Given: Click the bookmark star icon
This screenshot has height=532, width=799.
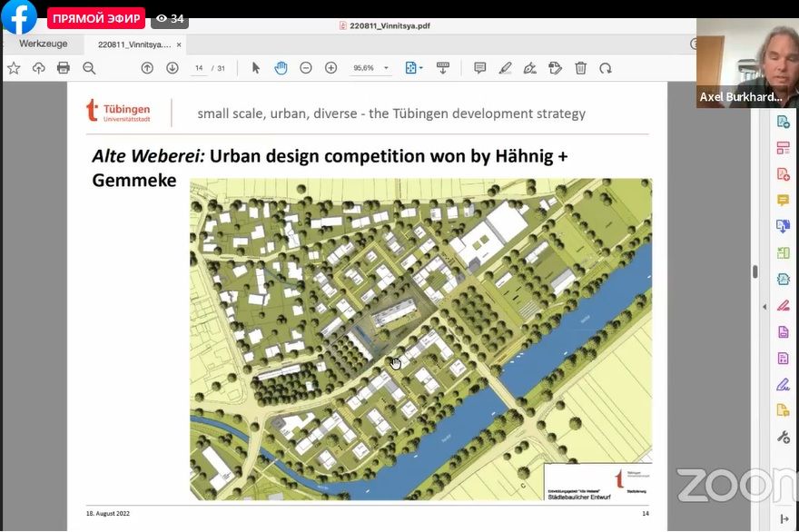Looking at the screenshot, I should click(x=14, y=68).
